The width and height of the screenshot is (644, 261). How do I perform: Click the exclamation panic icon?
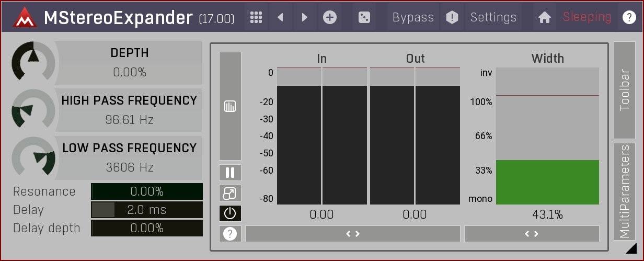pos(452,17)
